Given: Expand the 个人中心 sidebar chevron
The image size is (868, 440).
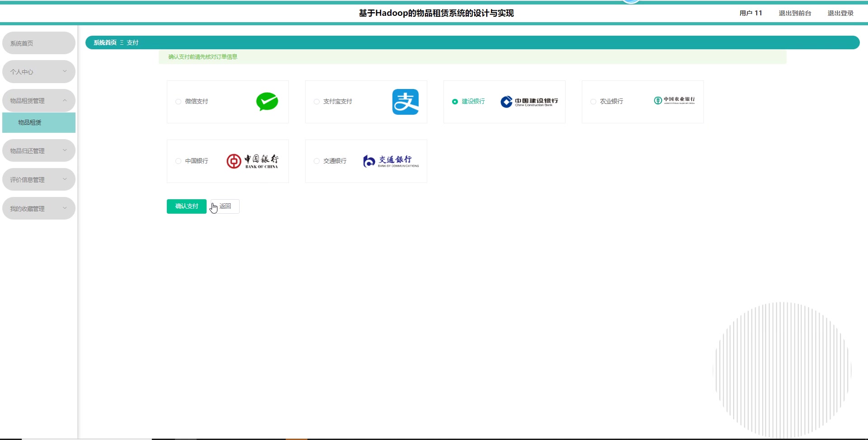Looking at the screenshot, I should [65, 71].
